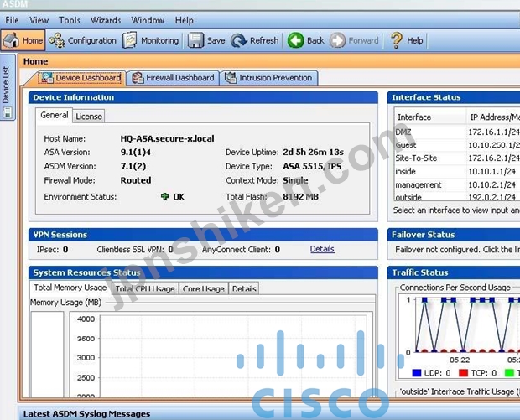Click the 192.0.2.1/24 address cell

pos(491,197)
